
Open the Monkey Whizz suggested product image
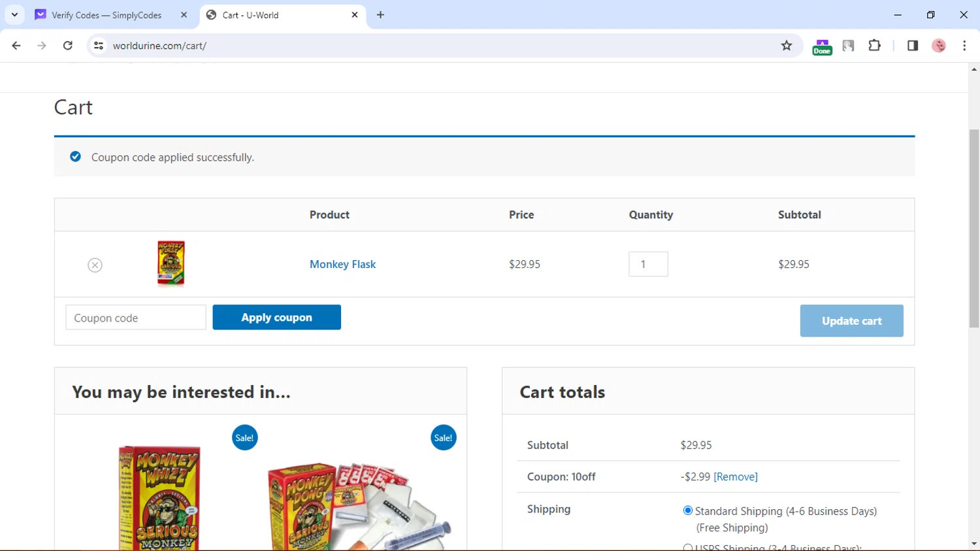pyautogui.click(x=159, y=497)
